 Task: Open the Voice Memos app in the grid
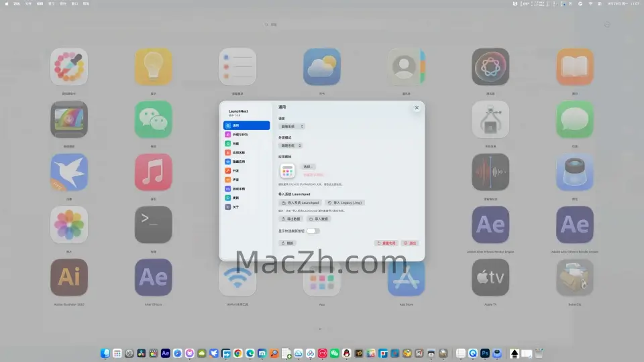490,172
